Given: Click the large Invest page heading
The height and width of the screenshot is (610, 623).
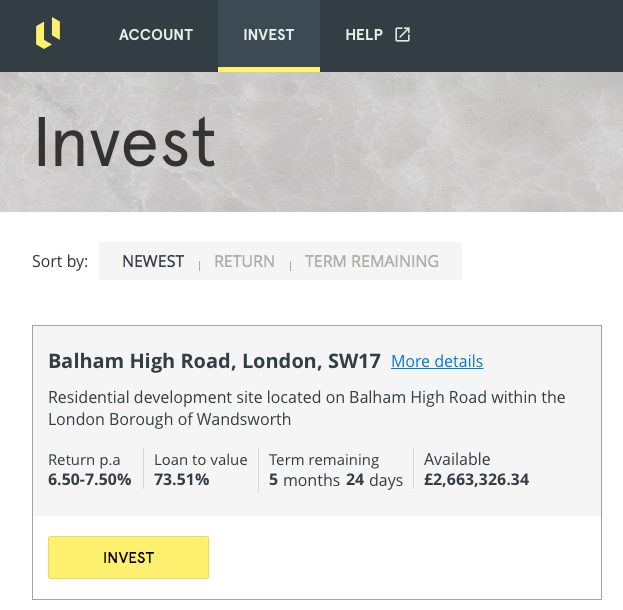Looking at the screenshot, I should click(x=126, y=142).
